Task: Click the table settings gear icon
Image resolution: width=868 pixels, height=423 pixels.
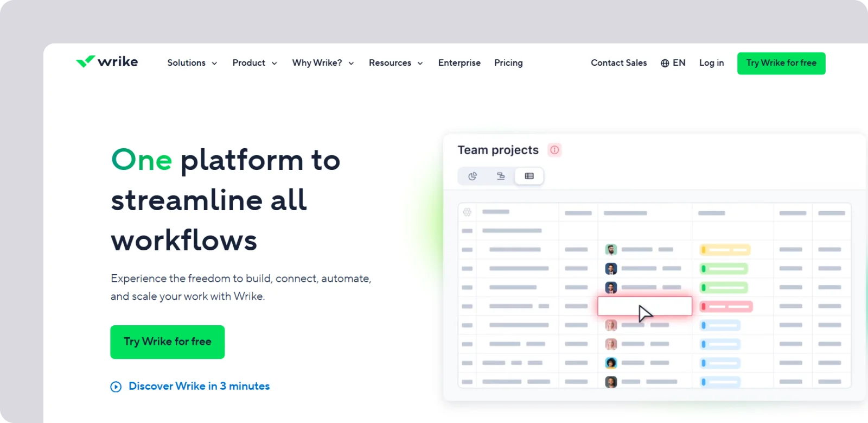Action: (467, 212)
